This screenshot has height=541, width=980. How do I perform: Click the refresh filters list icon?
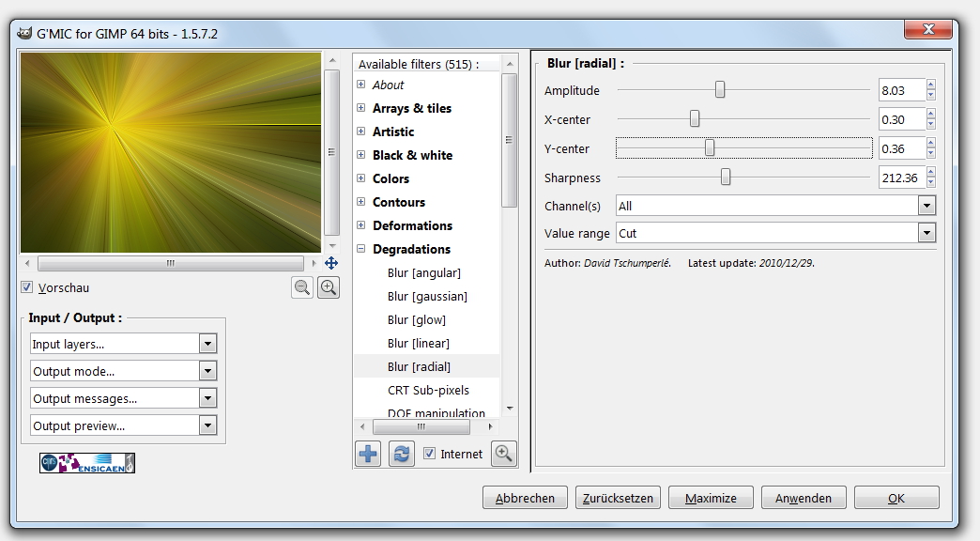(x=401, y=454)
